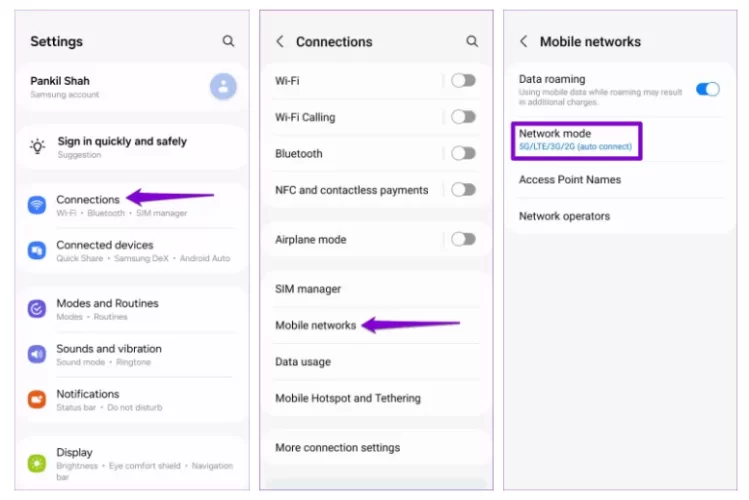
Task: Tap the Notifications icon
Action: click(37, 399)
